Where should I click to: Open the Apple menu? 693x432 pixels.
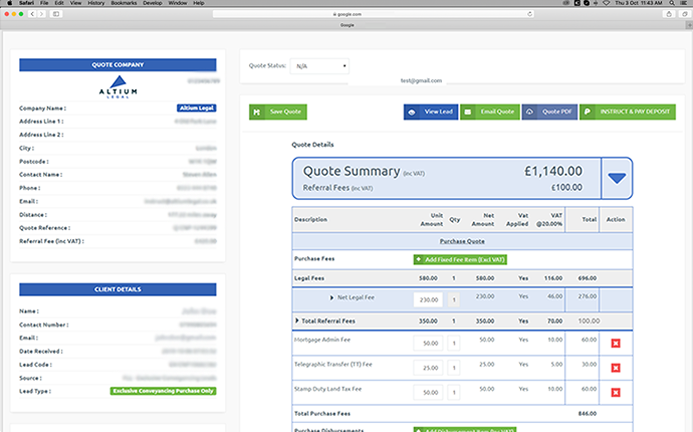click(9, 3)
